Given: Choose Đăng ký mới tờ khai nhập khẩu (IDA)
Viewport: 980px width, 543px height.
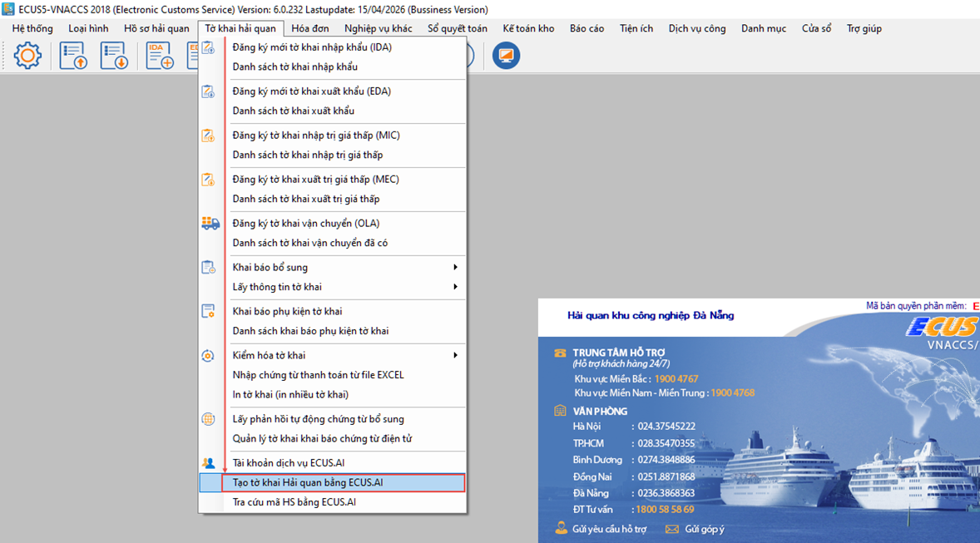Looking at the screenshot, I should (x=312, y=47).
